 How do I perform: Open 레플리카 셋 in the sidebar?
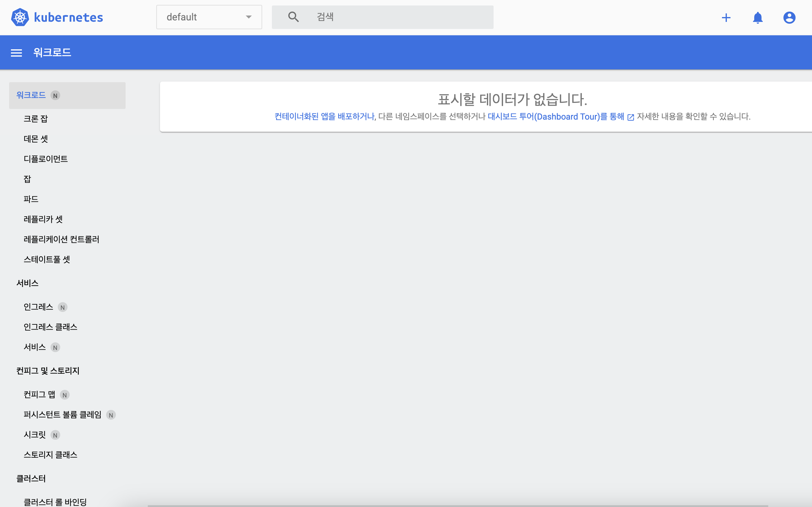[x=43, y=219]
